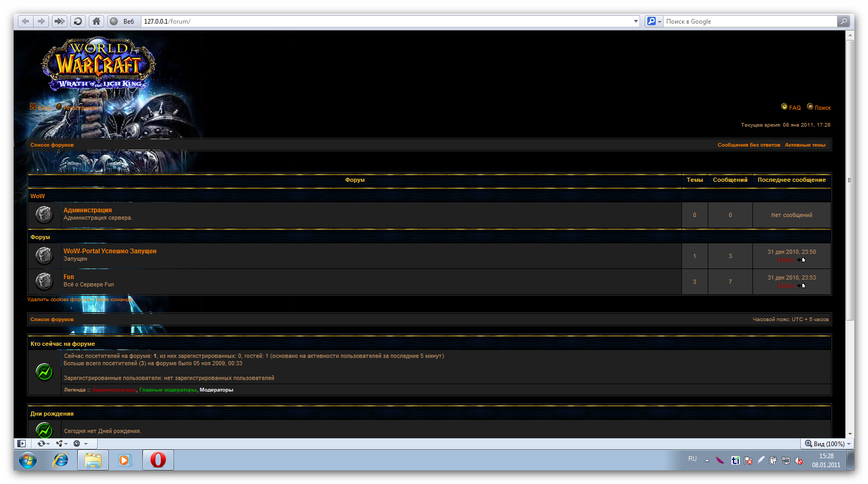Click the scrollbar down arrow
Screen dimensions: 868x484
tap(850, 434)
